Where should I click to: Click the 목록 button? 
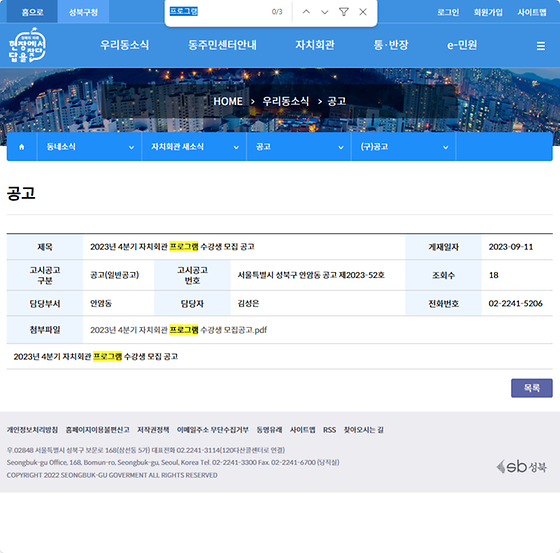[x=531, y=388]
